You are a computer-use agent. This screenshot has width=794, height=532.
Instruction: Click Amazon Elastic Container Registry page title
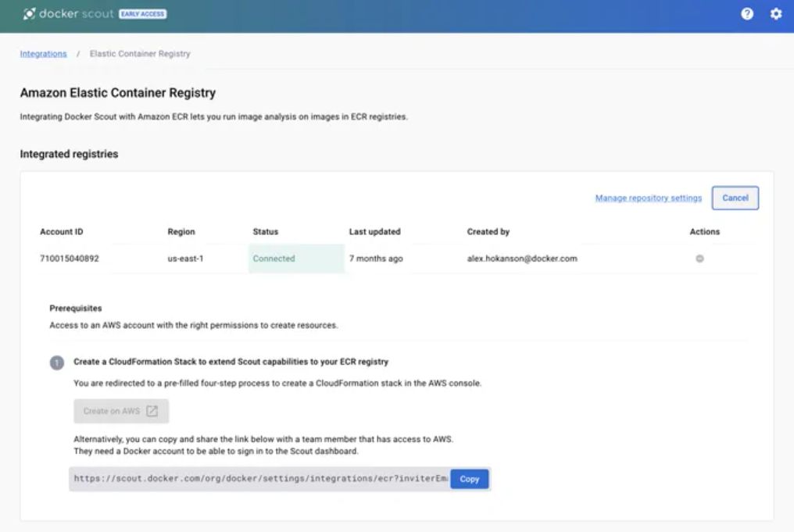pyautogui.click(x=117, y=93)
